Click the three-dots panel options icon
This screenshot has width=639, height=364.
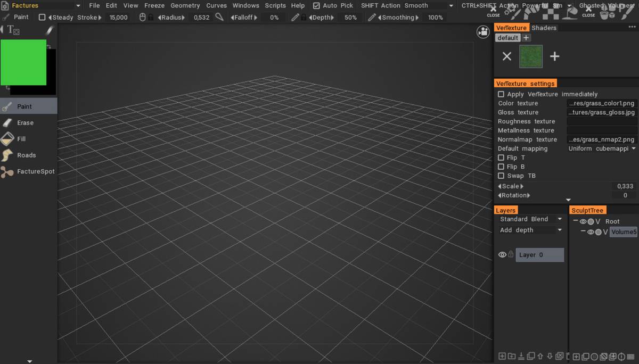[x=633, y=27]
